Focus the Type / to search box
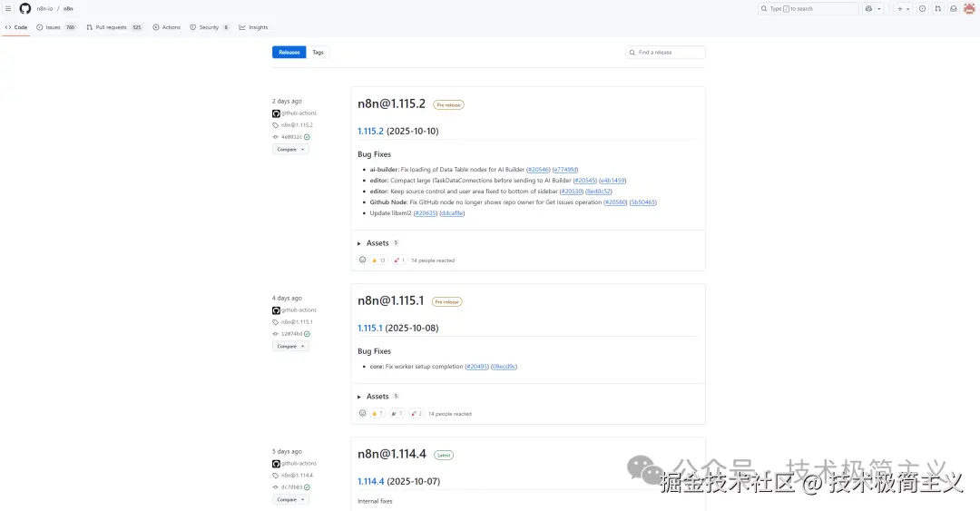Image resolution: width=980 pixels, height=511 pixels. (x=808, y=9)
